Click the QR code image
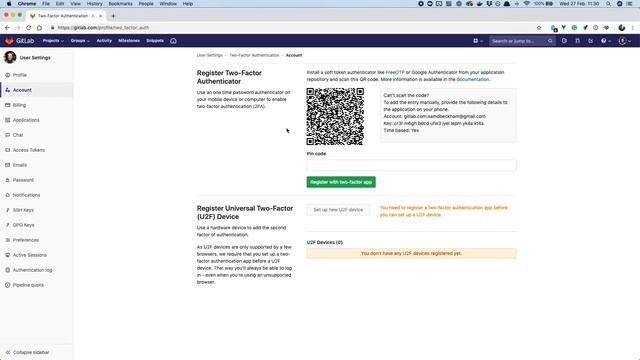Screen dimensions: 640x360 pyautogui.click(x=335, y=116)
